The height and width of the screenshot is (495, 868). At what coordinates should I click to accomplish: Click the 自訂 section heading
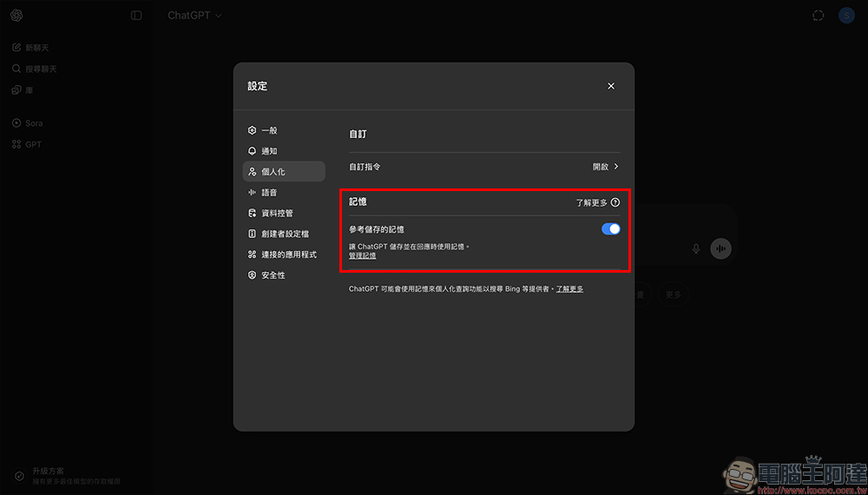pyautogui.click(x=358, y=134)
